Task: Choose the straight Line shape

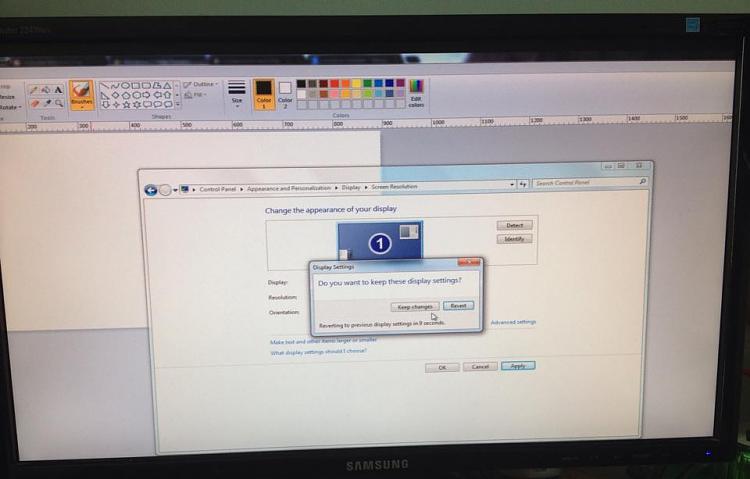Action: [105, 86]
